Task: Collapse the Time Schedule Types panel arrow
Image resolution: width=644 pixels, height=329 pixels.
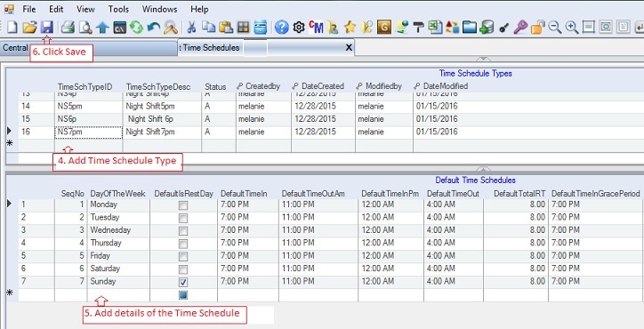Action: coord(483,60)
